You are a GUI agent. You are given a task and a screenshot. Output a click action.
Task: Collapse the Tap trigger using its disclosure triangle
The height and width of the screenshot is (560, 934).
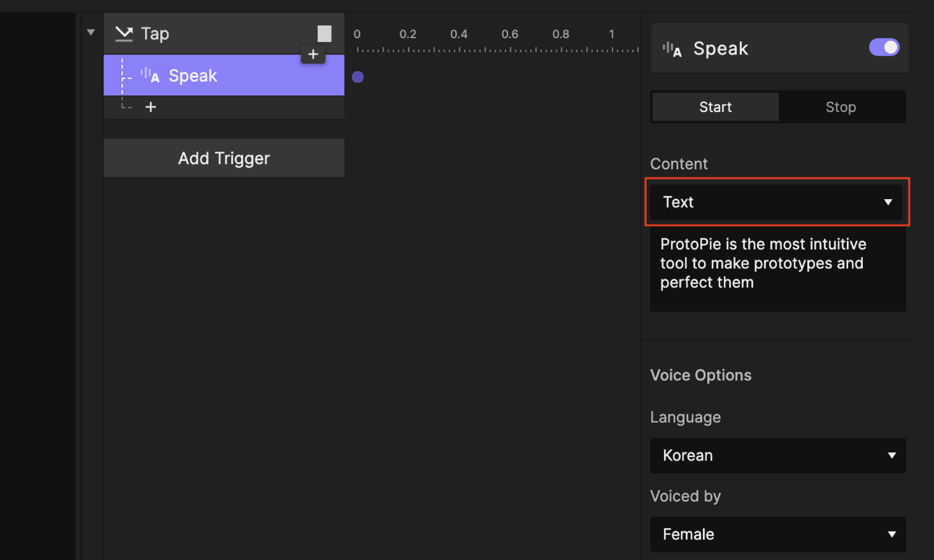pos(90,32)
